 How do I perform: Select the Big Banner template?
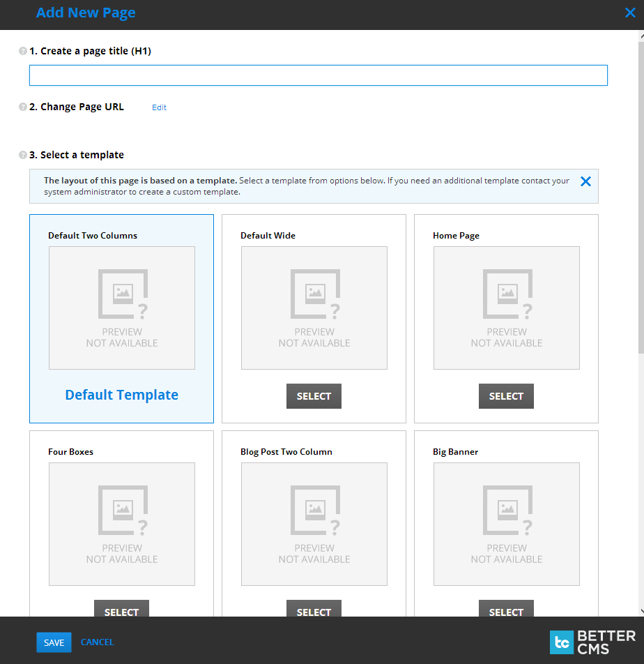tap(506, 612)
